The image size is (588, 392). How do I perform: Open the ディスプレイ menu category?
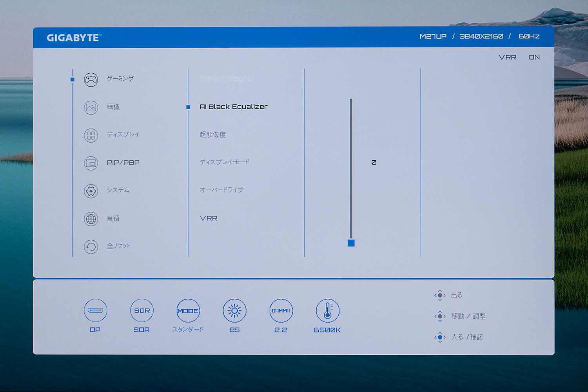(x=123, y=134)
